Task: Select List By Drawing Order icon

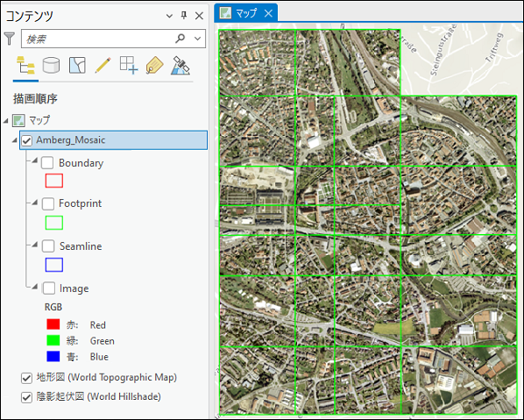Action: coord(25,65)
